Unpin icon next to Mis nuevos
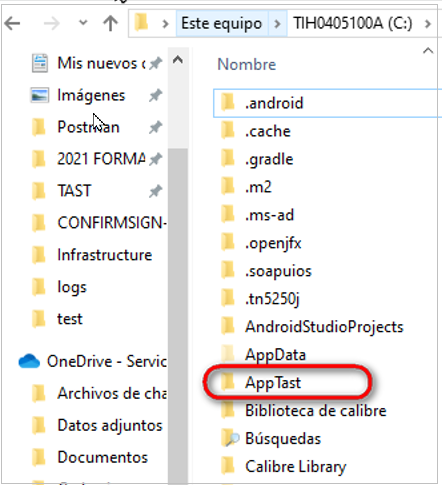This screenshot has height=485, width=442. pyautogui.click(x=155, y=63)
